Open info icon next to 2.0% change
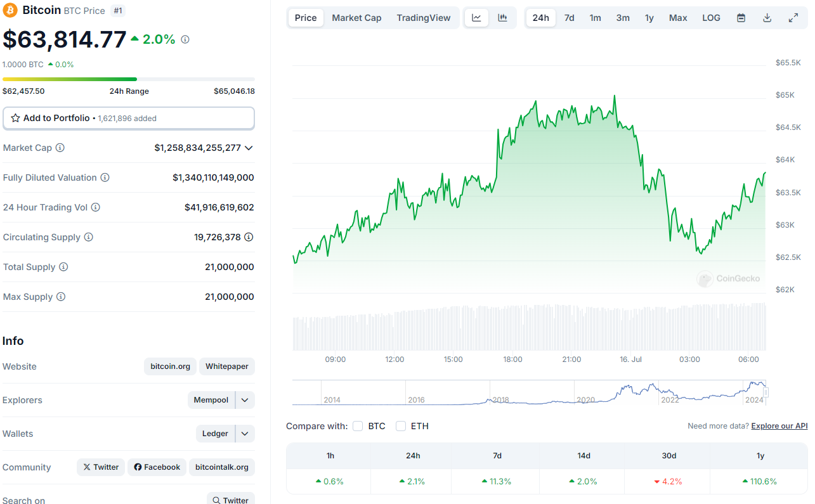This screenshot has width=815, height=504. (x=185, y=39)
